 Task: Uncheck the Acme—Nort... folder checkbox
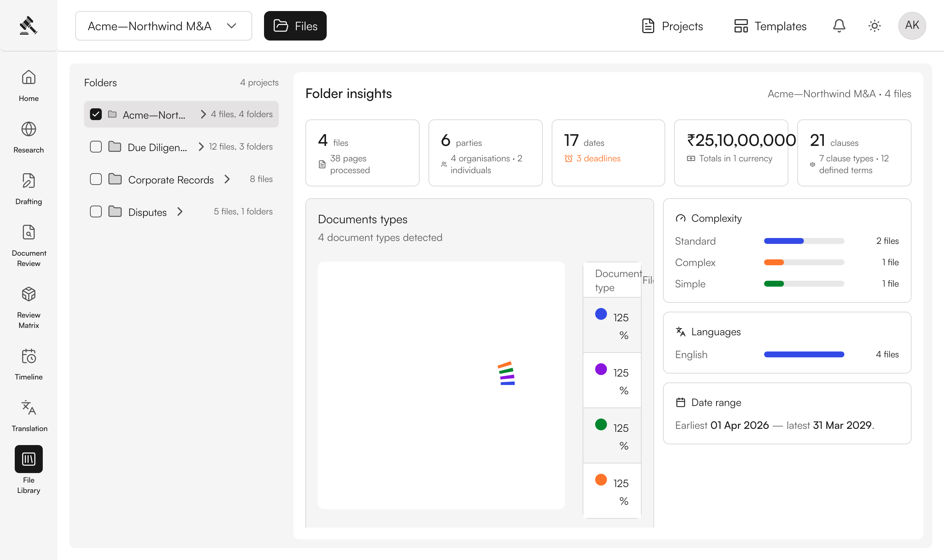[x=96, y=114]
